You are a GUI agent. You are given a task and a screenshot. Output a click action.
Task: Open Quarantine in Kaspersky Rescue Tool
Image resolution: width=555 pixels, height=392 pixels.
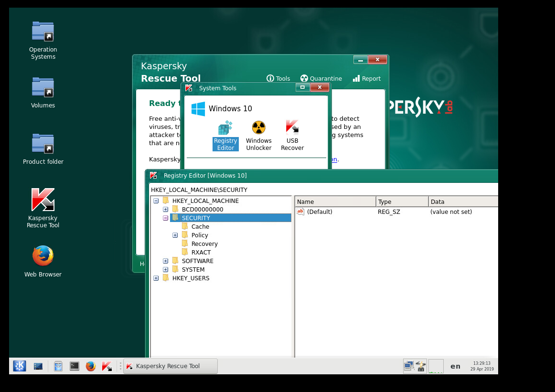pyautogui.click(x=320, y=79)
